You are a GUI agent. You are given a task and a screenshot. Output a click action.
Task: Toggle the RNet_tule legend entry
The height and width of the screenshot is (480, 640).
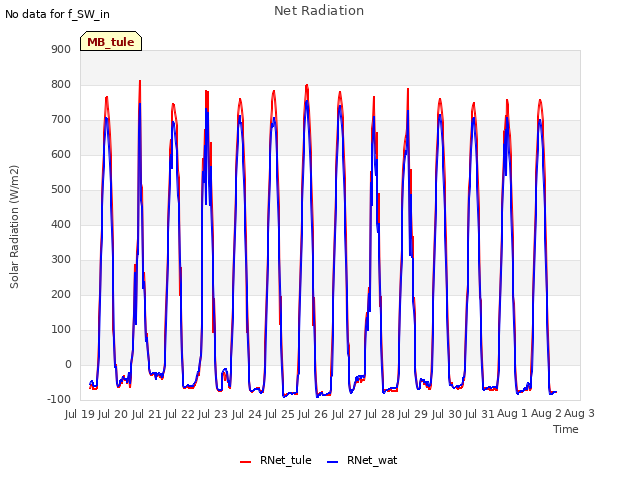click(276, 460)
